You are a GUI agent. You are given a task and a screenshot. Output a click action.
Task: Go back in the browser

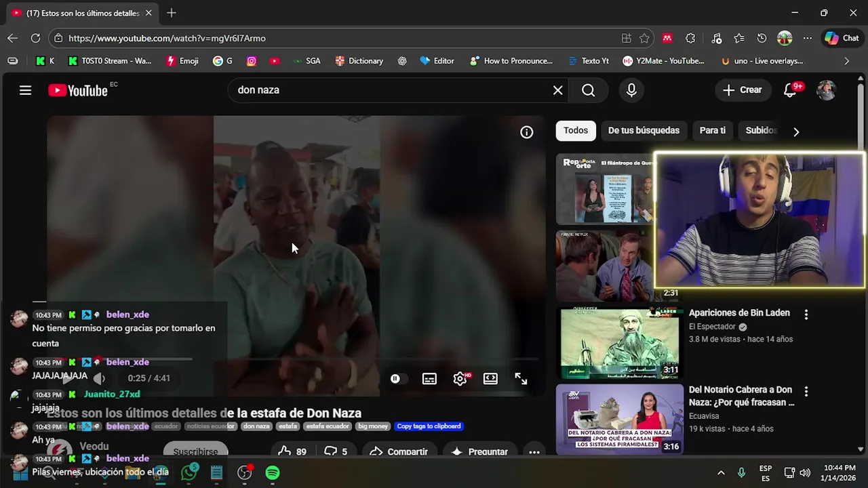pyautogui.click(x=13, y=38)
